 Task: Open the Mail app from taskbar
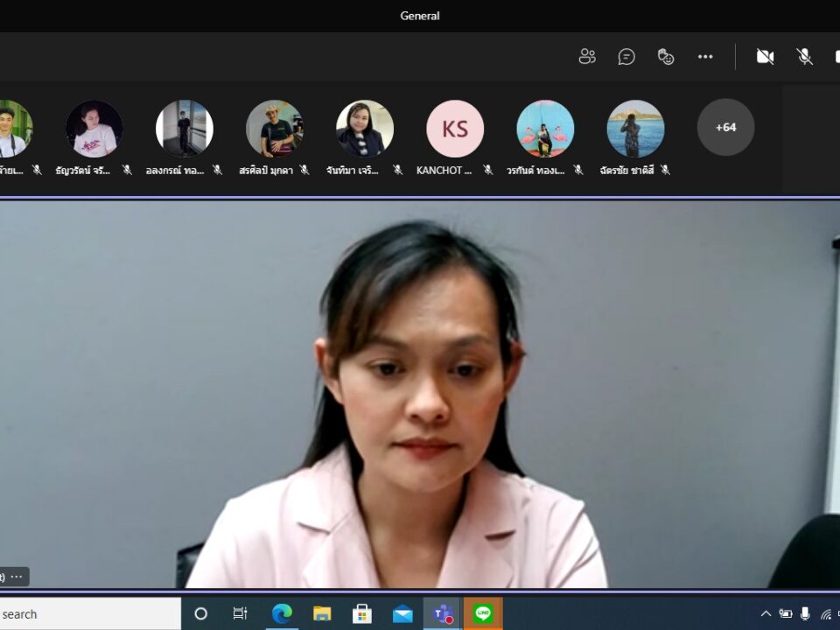pos(402,614)
